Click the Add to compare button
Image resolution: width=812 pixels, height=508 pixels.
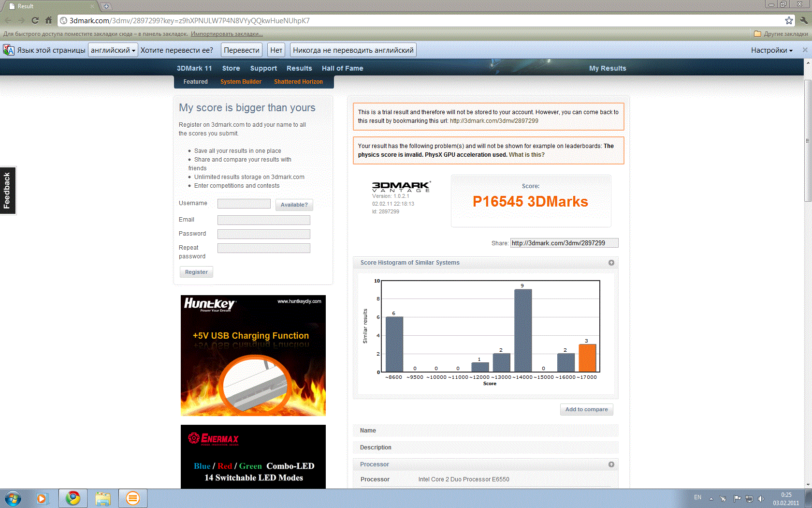click(x=586, y=409)
